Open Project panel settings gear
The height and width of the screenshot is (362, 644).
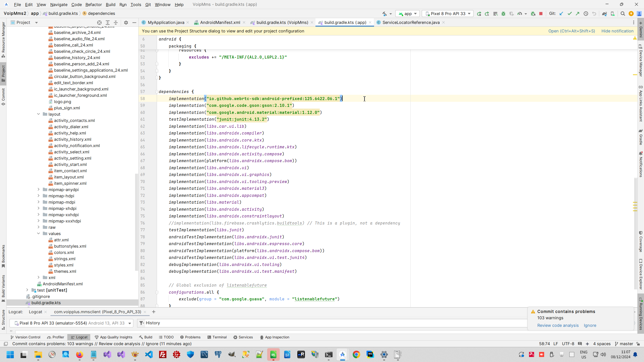(126, 22)
